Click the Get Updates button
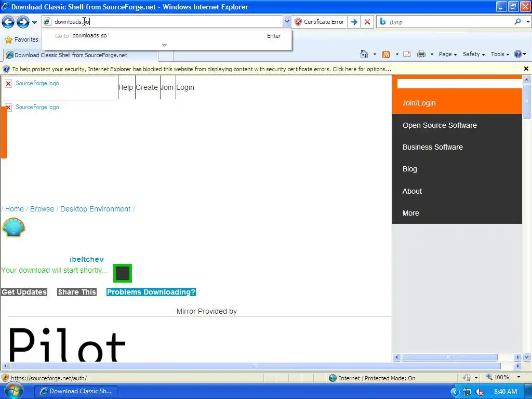The image size is (532, 399). pyautogui.click(x=24, y=292)
